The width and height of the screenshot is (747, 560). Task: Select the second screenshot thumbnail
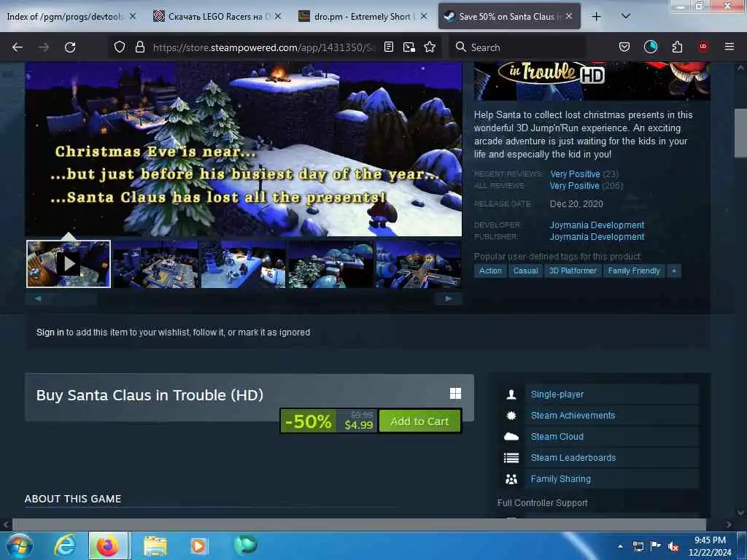click(x=155, y=264)
